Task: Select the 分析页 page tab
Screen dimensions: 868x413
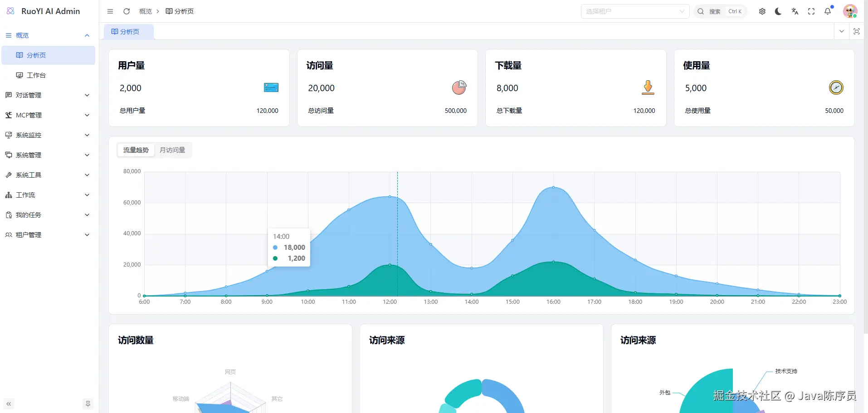Action: [129, 32]
